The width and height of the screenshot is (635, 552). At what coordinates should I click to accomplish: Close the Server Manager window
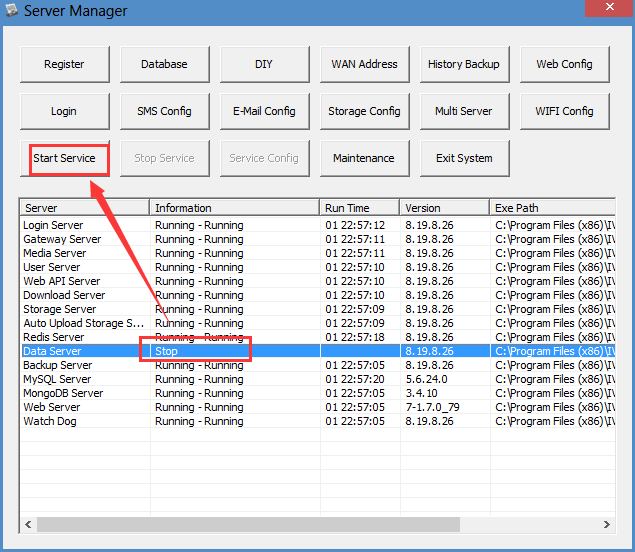(609, 8)
